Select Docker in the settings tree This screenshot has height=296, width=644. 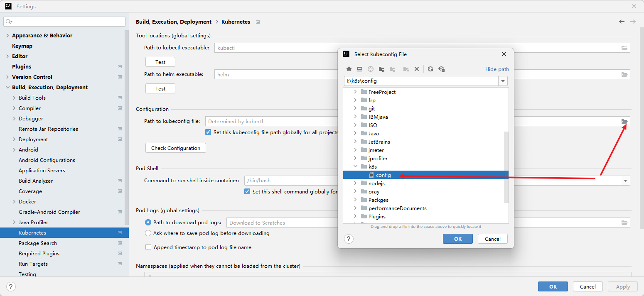(x=27, y=201)
